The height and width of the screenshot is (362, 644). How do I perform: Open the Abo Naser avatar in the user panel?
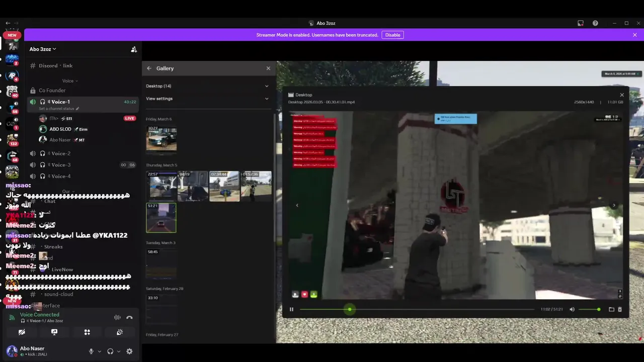coord(12,351)
